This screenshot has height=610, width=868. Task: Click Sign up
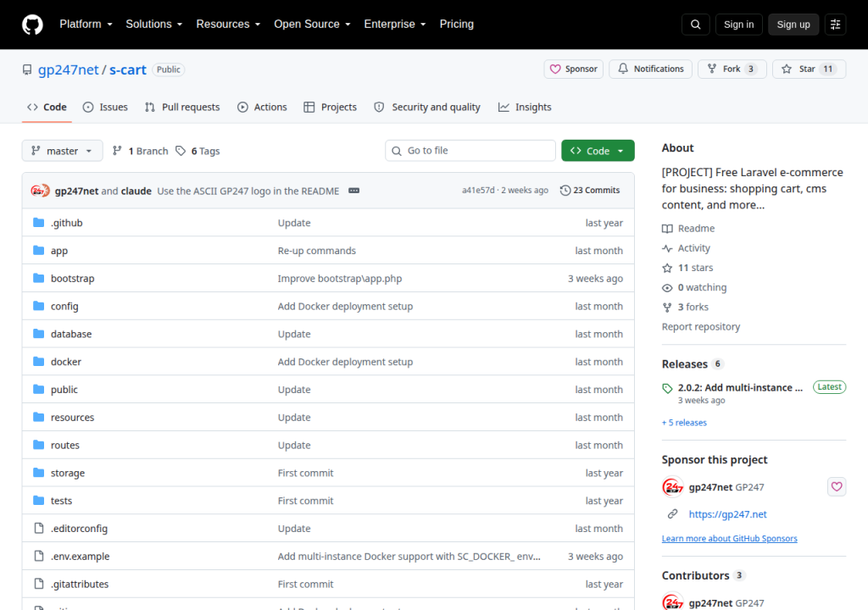(793, 25)
